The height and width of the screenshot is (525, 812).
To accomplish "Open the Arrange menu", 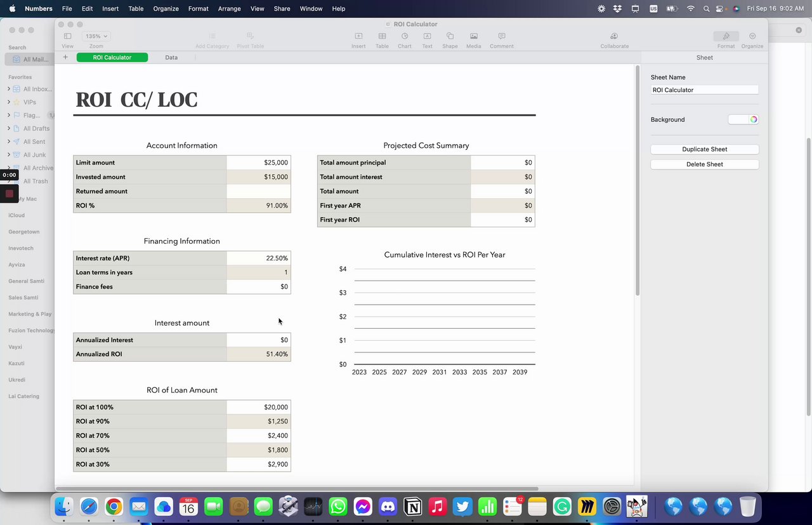I will pos(229,9).
